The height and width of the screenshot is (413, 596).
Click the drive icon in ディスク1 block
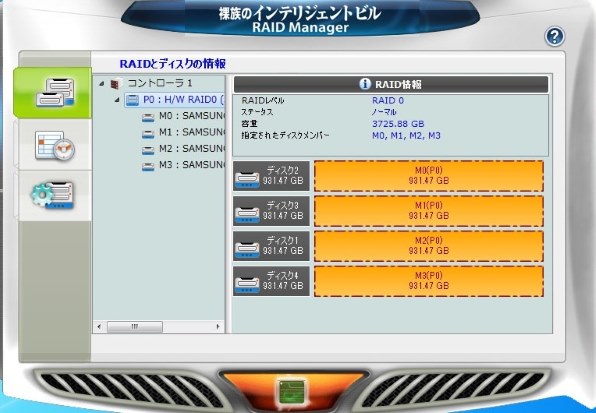tap(247, 249)
